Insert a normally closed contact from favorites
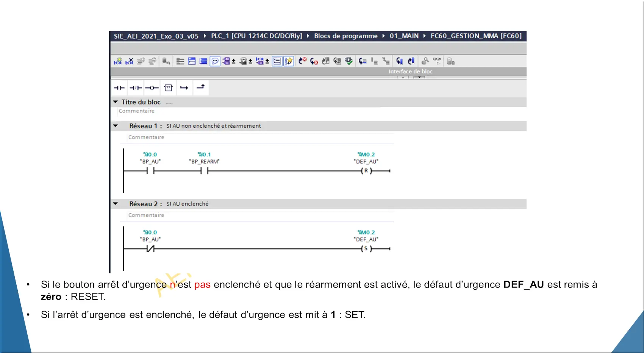This screenshot has height=353, width=644. (x=136, y=88)
